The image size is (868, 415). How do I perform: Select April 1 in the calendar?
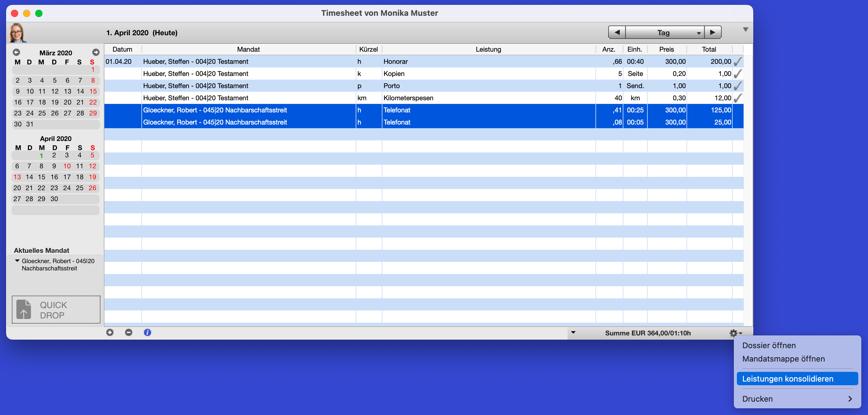pos(42,156)
